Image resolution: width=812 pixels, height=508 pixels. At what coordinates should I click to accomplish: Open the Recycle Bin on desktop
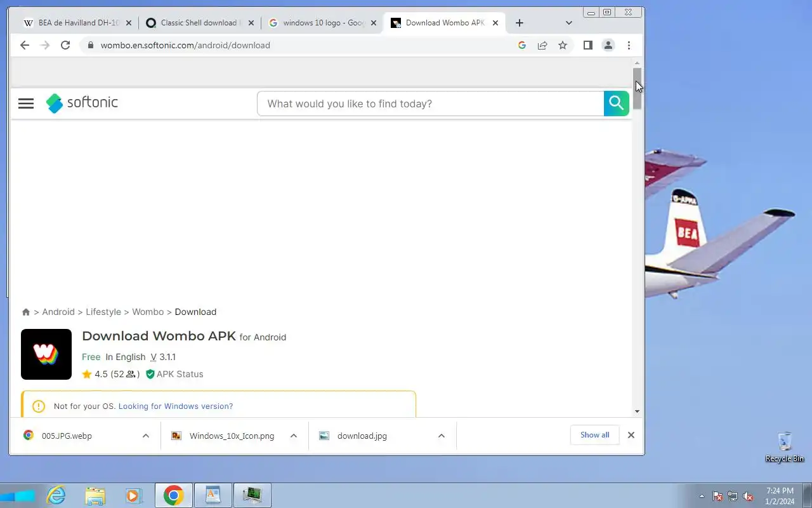(785, 446)
